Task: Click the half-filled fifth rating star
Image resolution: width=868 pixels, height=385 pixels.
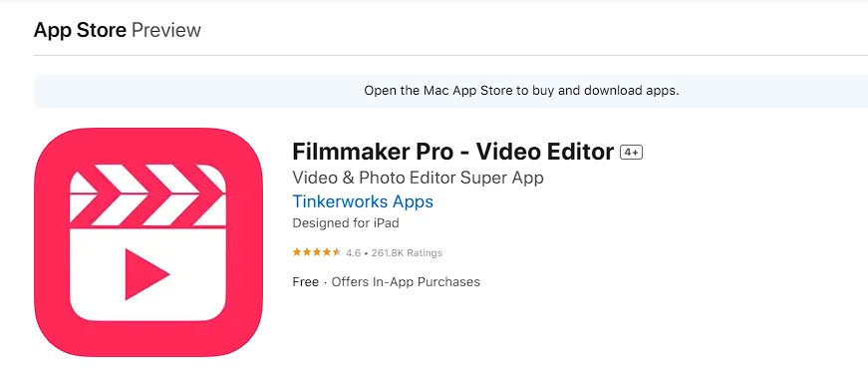Action: pos(336,252)
